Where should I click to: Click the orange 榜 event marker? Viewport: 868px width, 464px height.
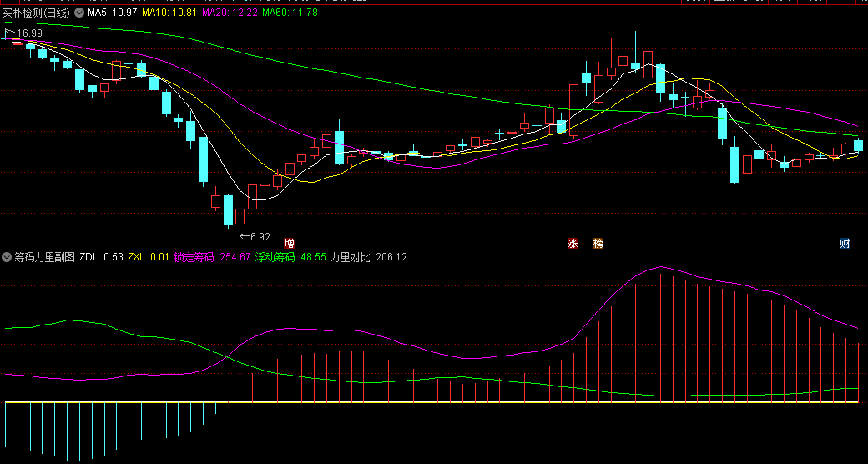[598, 243]
